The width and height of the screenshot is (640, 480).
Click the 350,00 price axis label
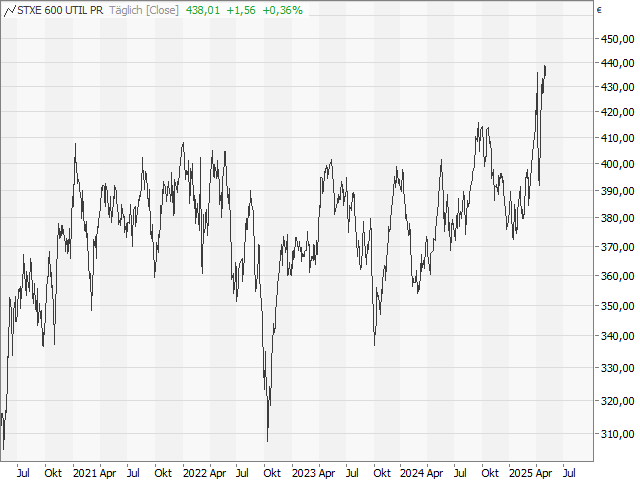tap(618, 306)
